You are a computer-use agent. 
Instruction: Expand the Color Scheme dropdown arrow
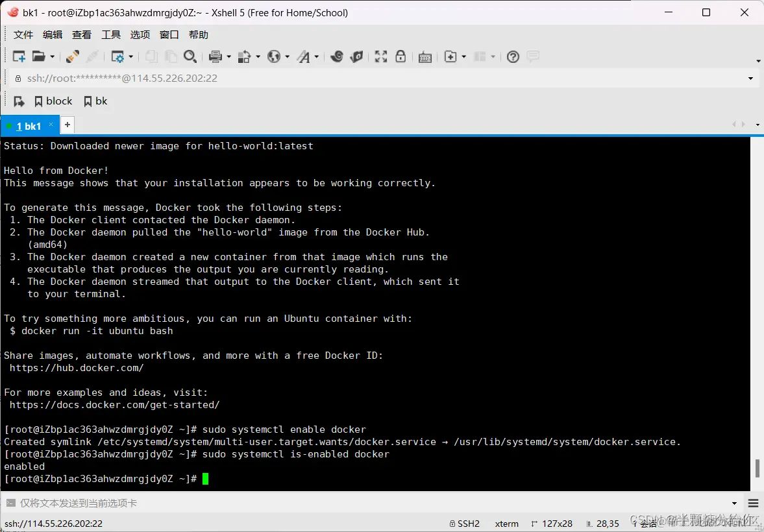pyautogui.click(x=258, y=57)
